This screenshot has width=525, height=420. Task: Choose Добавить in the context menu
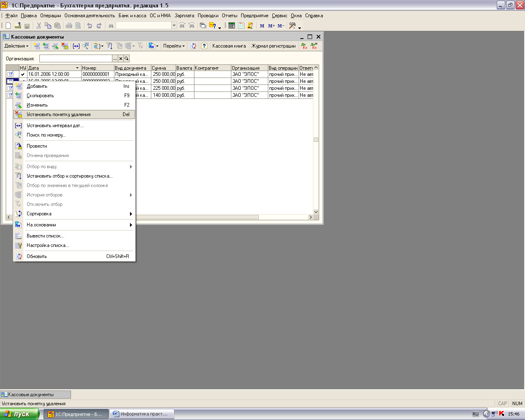coord(74,86)
